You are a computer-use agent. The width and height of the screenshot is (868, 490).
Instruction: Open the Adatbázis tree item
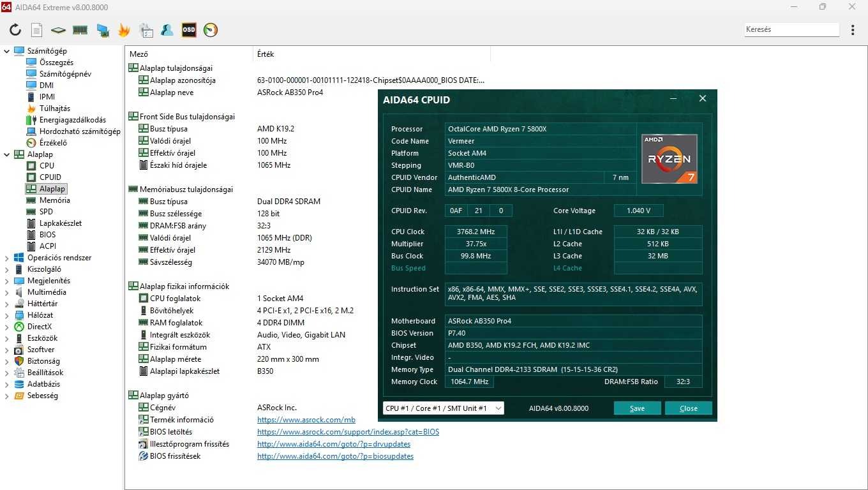tap(44, 384)
